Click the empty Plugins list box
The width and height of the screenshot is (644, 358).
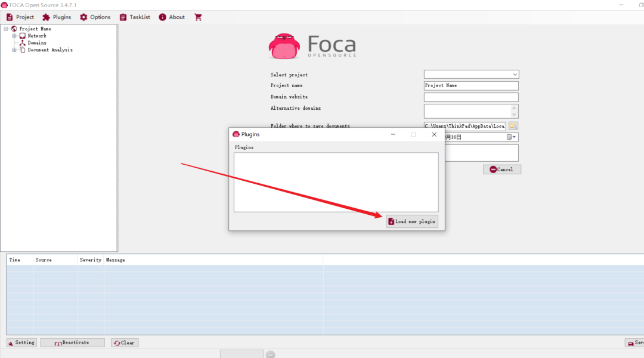(x=336, y=183)
